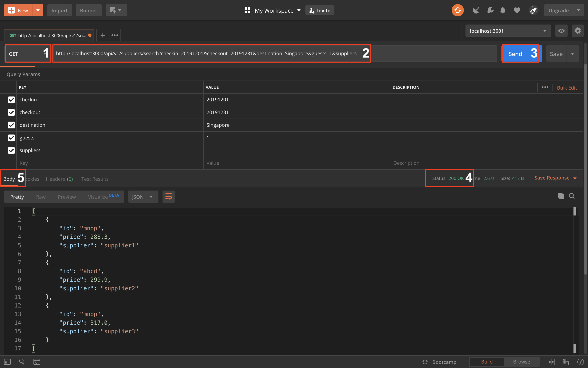The width and height of the screenshot is (588, 368).
Task: Select the Pretty view tab
Action: coord(17,197)
